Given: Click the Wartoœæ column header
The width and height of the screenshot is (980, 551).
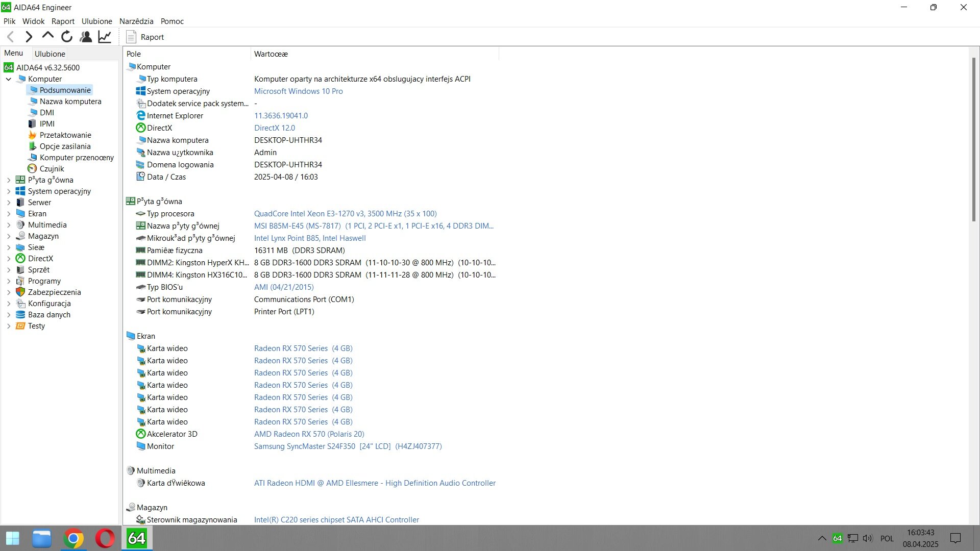Looking at the screenshot, I should click(x=375, y=54).
